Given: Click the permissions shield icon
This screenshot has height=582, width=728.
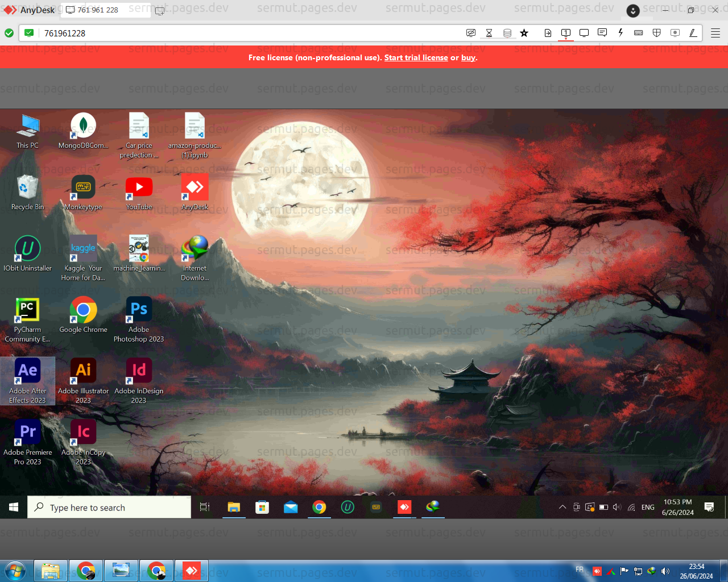Looking at the screenshot, I should point(656,32).
